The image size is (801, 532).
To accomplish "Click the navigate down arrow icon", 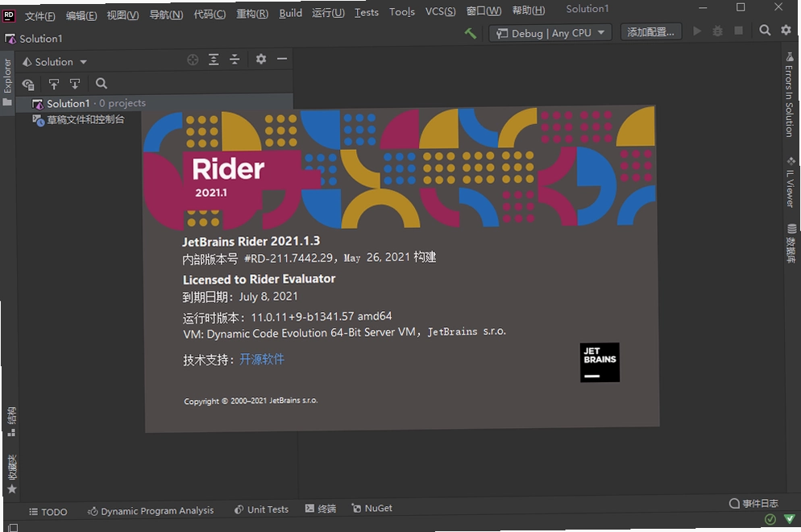I will point(75,84).
